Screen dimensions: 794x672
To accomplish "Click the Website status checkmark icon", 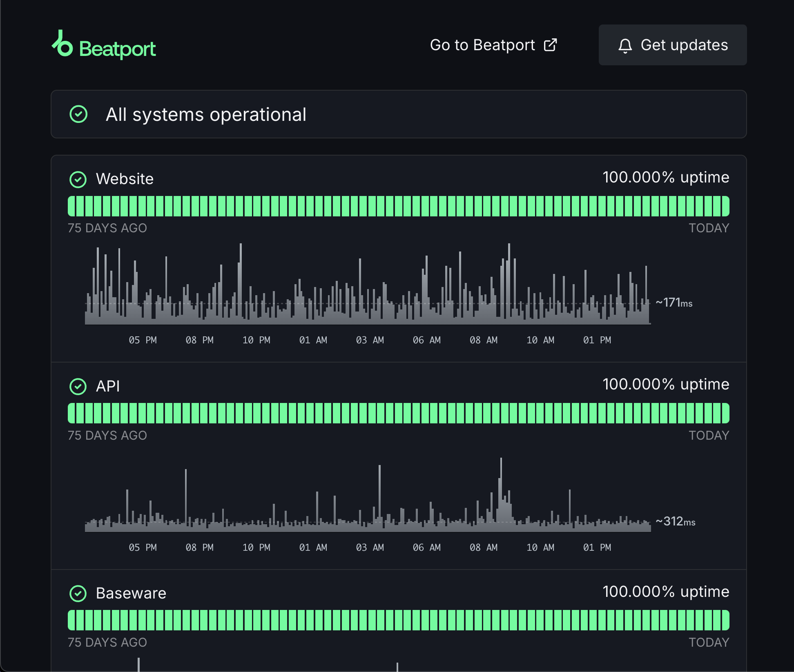I will tap(78, 179).
